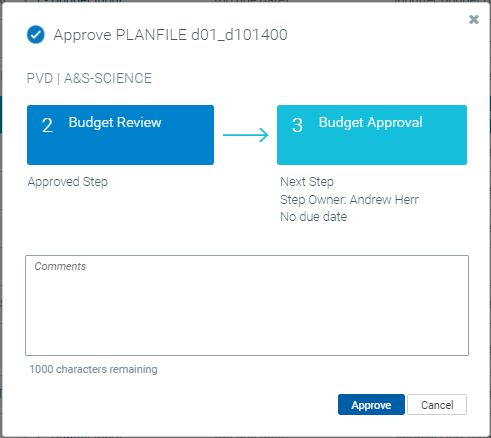Image resolution: width=491 pixels, height=438 pixels.
Task: Click 'Step Owner: Andrew Herr' text
Action: 349,200
